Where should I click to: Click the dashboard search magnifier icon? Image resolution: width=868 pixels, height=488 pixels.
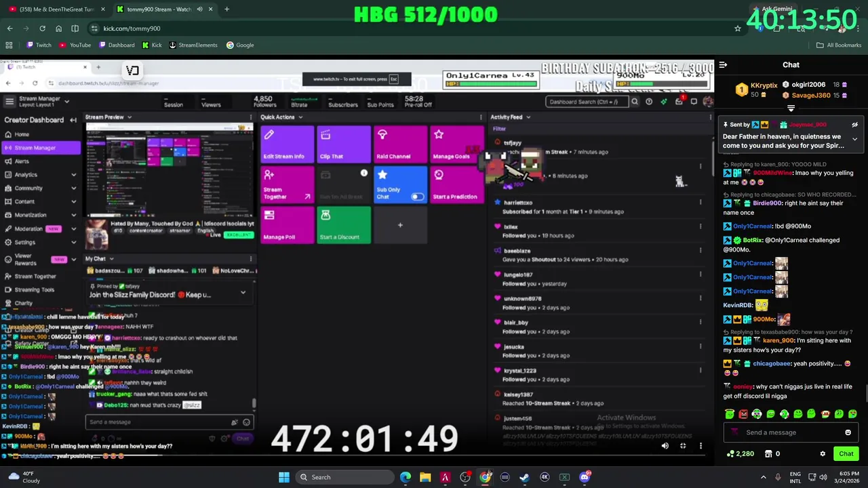point(635,102)
